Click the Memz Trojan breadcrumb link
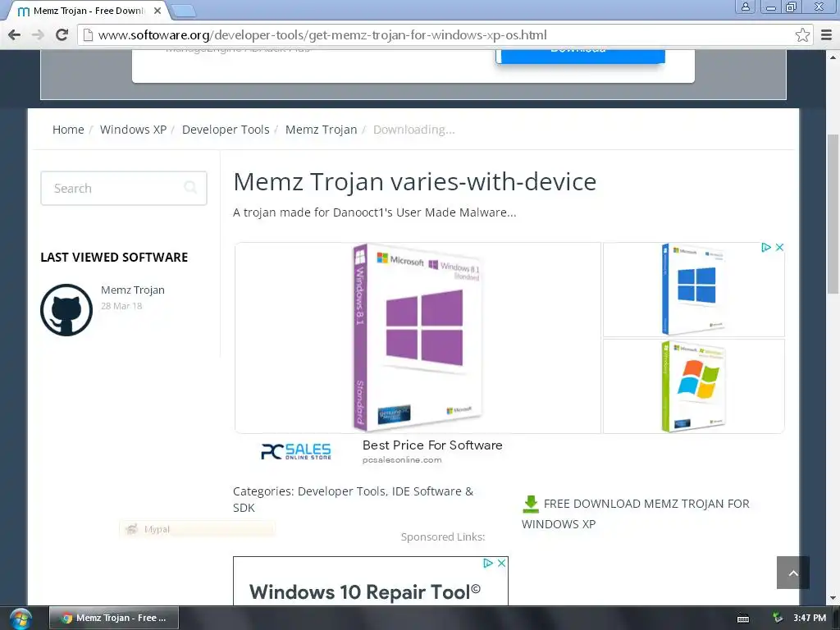This screenshot has height=630, width=840. pos(321,130)
